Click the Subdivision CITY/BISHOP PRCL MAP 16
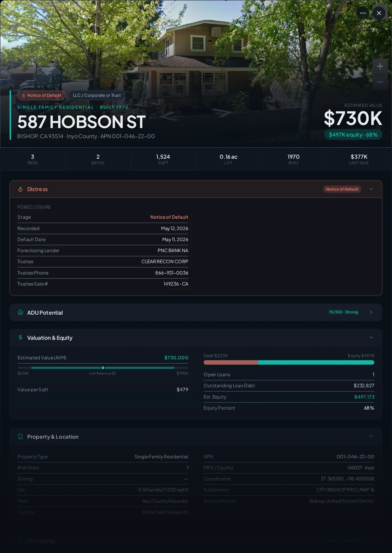This screenshot has width=392, height=553. tap(345, 490)
